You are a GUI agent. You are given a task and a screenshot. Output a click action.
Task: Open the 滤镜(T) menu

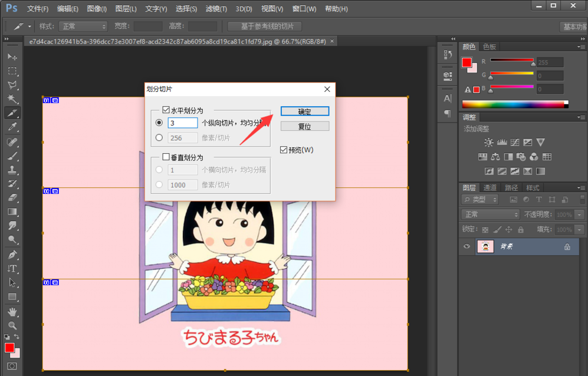pyautogui.click(x=215, y=8)
